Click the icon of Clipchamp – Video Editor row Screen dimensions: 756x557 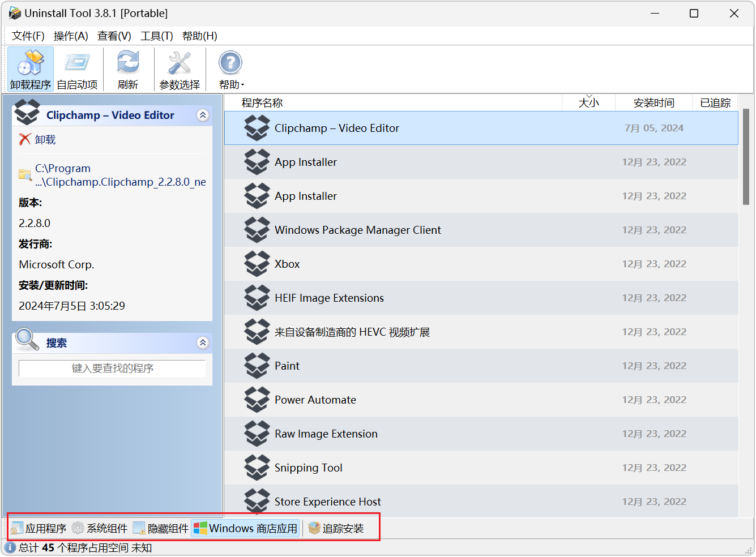pyautogui.click(x=257, y=128)
